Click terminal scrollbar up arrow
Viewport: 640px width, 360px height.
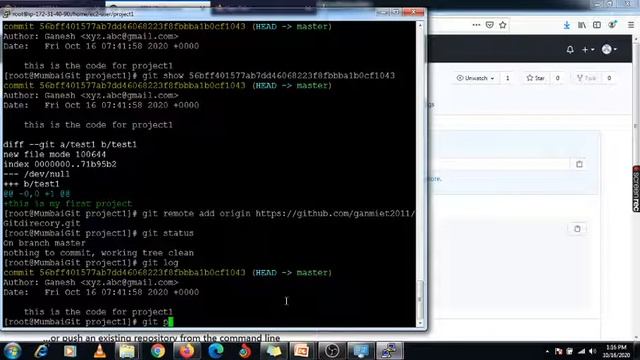pos(420,25)
